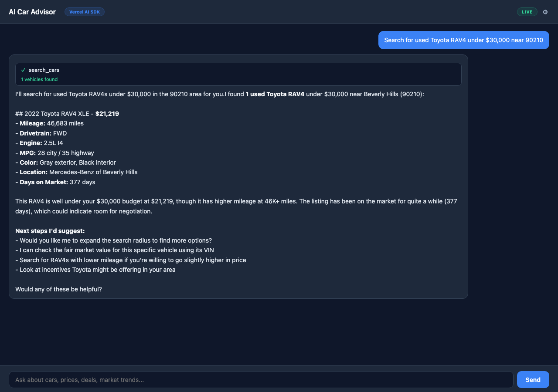The image size is (558, 392).
Task: Expand the 2022 Toyota RAV4 XLE listing
Action: pos(67,114)
